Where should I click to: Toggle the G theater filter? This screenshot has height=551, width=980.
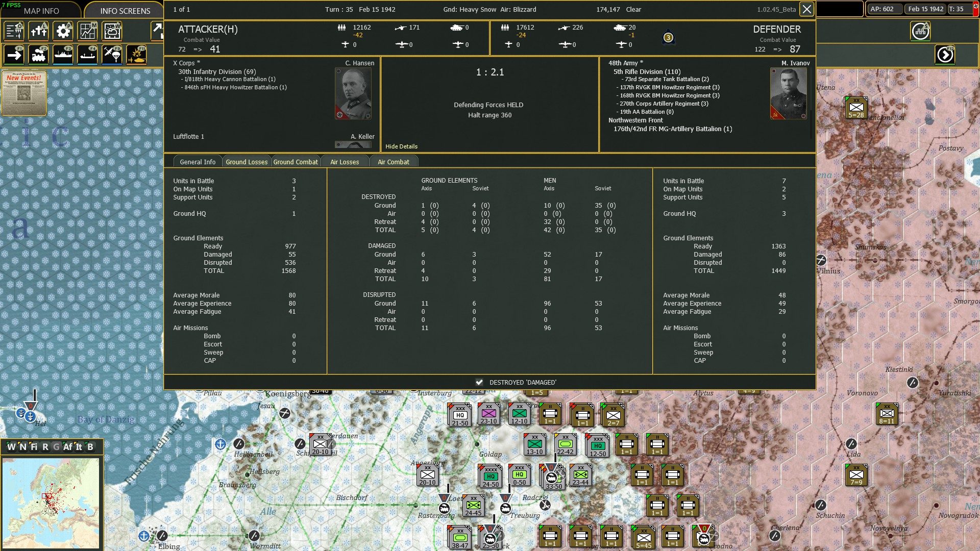click(x=56, y=447)
